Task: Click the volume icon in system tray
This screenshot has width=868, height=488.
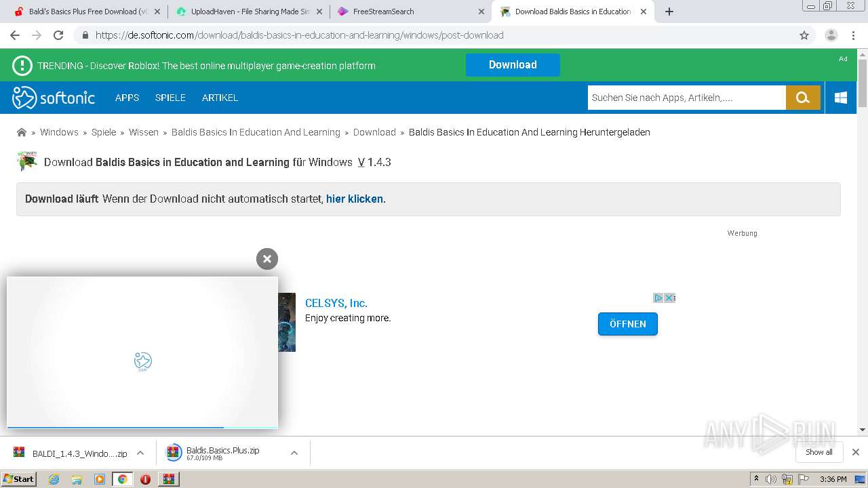Action: pyautogui.click(x=771, y=479)
